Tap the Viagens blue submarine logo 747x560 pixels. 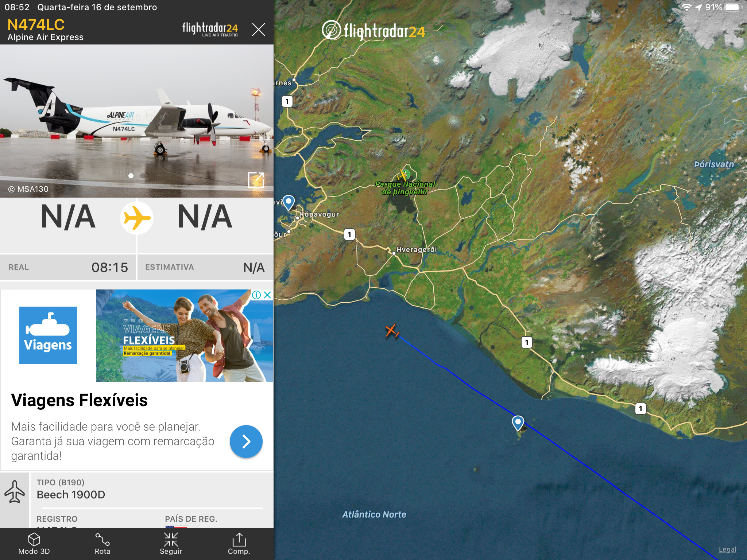[x=48, y=335]
